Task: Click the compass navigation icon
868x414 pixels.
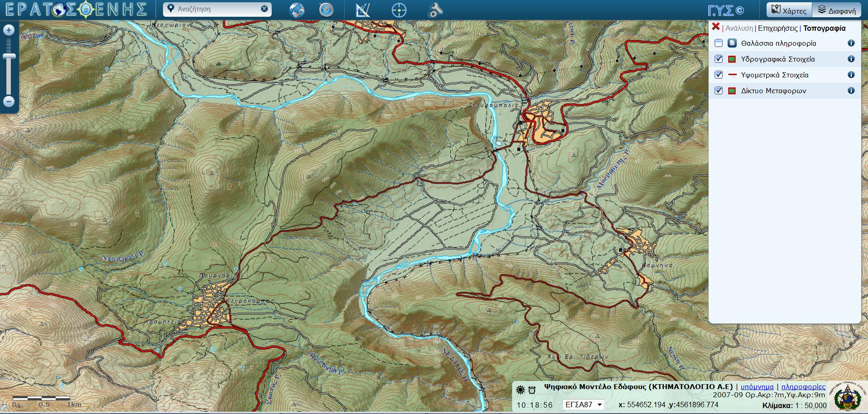Action: (326, 10)
